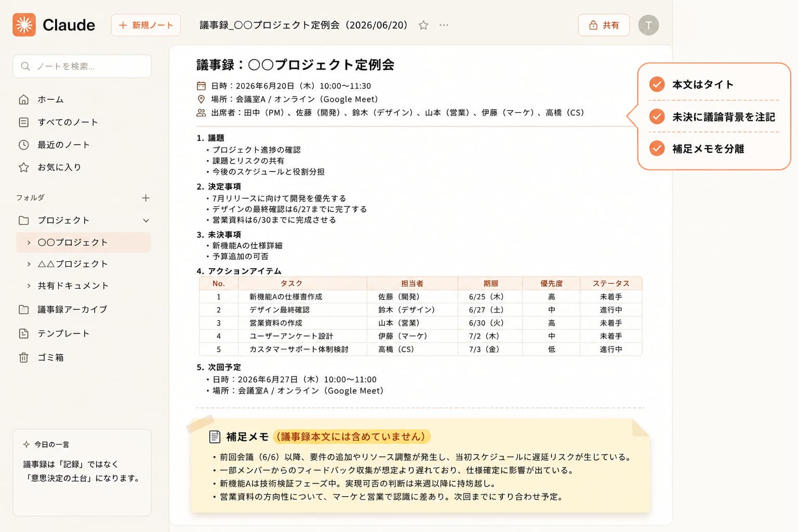Add a folder with the plus icon
798x532 pixels.
(145, 198)
